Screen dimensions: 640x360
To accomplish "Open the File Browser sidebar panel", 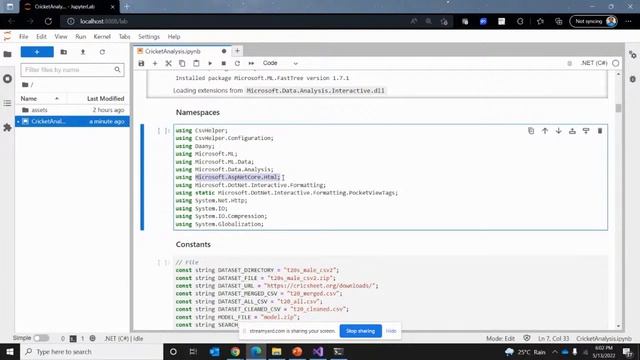I will coord(7,54).
